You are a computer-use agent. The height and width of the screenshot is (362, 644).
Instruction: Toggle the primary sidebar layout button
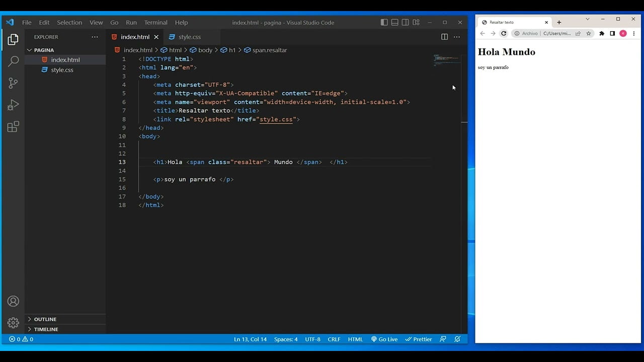pos(384,23)
